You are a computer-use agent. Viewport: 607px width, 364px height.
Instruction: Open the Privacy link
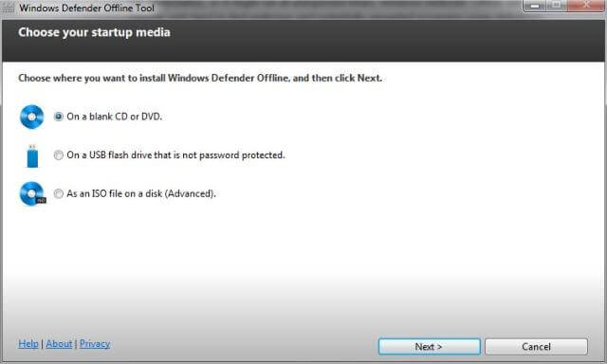95,343
